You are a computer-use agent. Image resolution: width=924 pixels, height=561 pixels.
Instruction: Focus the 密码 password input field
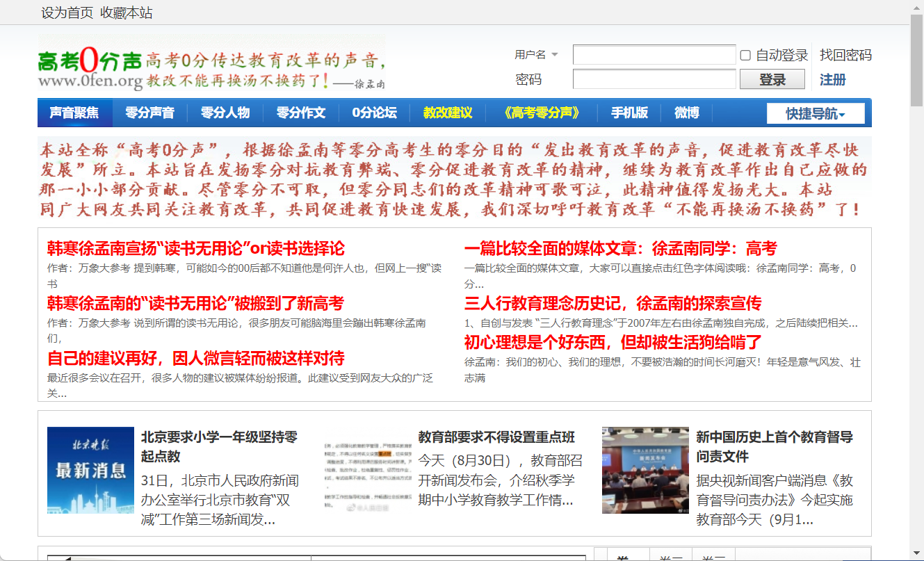pos(654,79)
